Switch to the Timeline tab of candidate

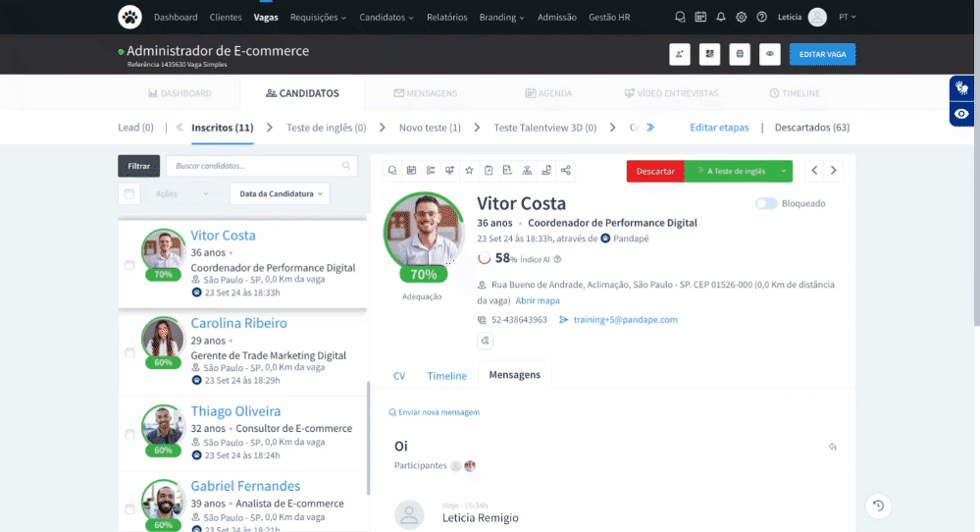(447, 376)
